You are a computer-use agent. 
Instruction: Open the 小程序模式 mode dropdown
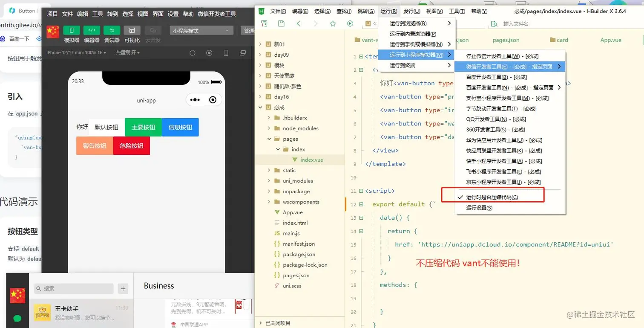202,31
